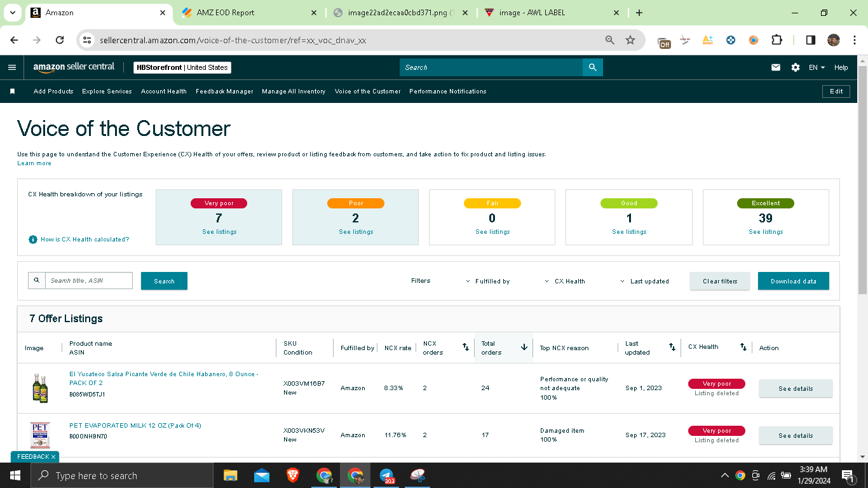The width and height of the screenshot is (868, 488).
Task: Click the Edit button on navigation bar
Action: [836, 91]
